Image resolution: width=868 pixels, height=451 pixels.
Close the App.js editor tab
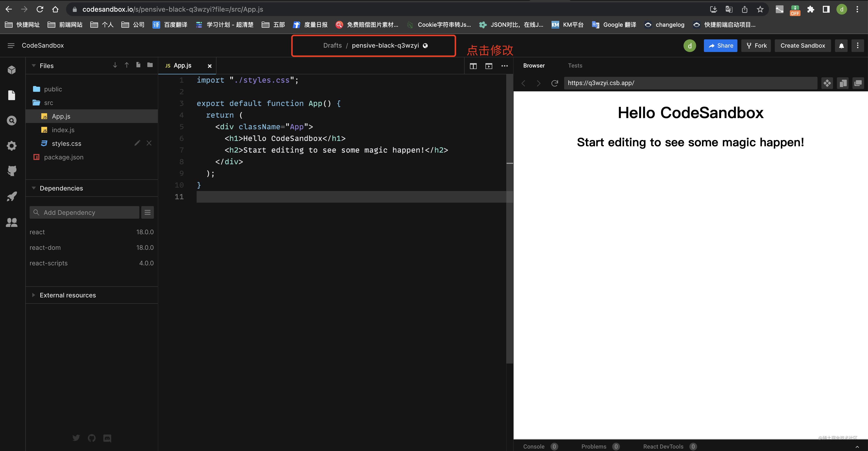click(209, 66)
